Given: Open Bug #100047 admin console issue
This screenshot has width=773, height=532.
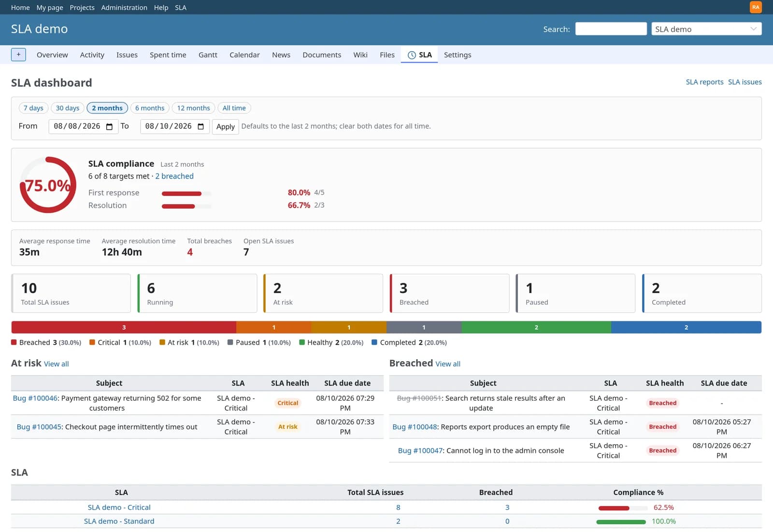Looking at the screenshot, I should 420,450.
